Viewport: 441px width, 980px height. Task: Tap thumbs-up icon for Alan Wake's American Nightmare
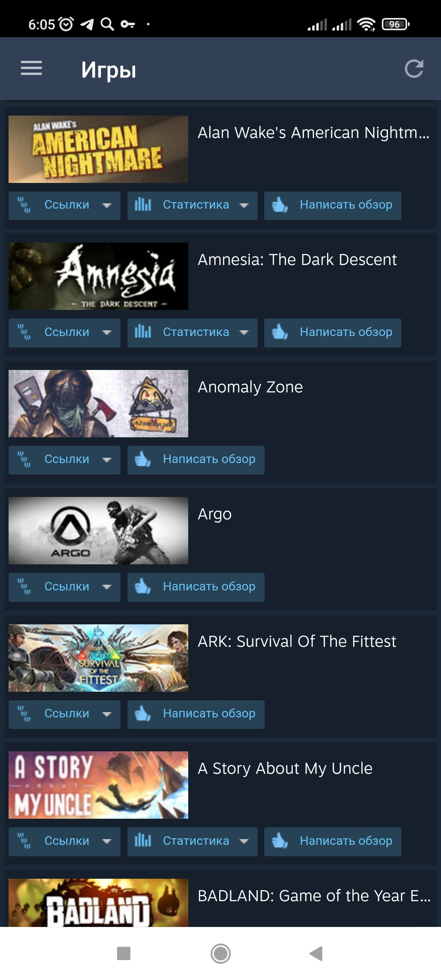click(x=280, y=205)
